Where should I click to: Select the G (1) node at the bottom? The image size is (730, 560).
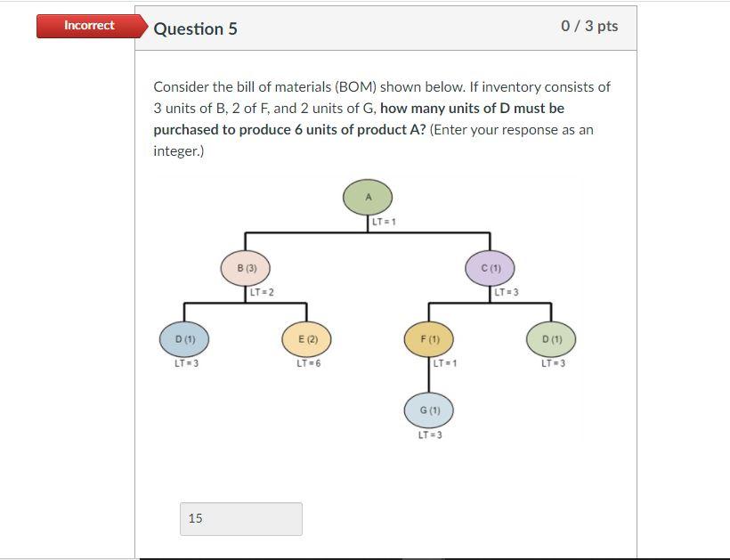coord(430,410)
